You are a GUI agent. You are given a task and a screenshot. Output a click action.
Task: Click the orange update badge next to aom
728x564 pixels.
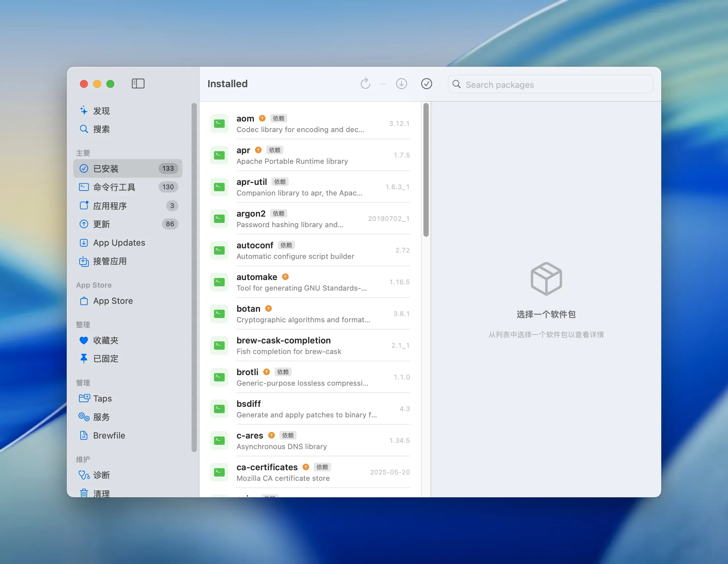coord(262,118)
